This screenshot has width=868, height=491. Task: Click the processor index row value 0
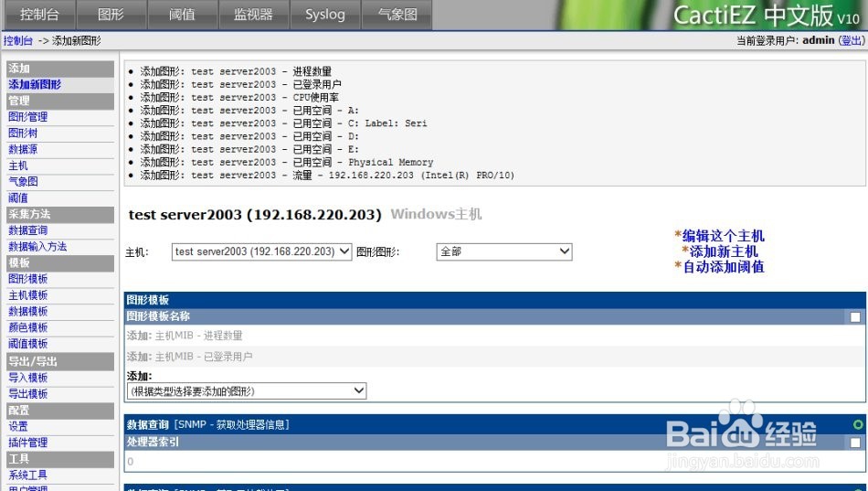pos(130,462)
